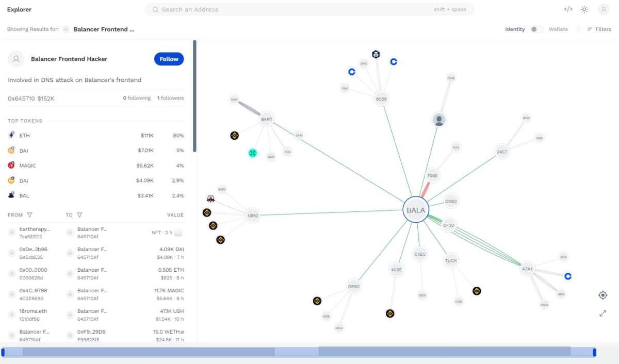Select the F998 node in graph

point(432,176)
